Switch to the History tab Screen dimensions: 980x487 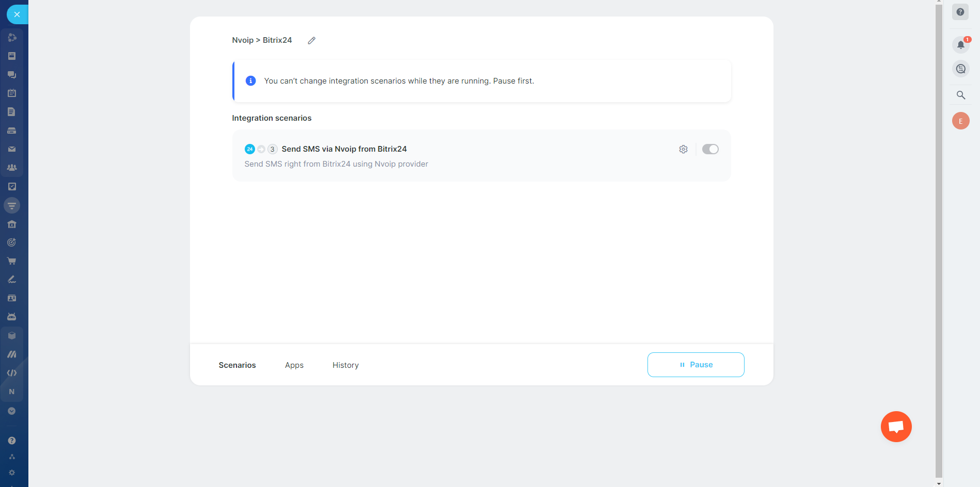[345, 365]
